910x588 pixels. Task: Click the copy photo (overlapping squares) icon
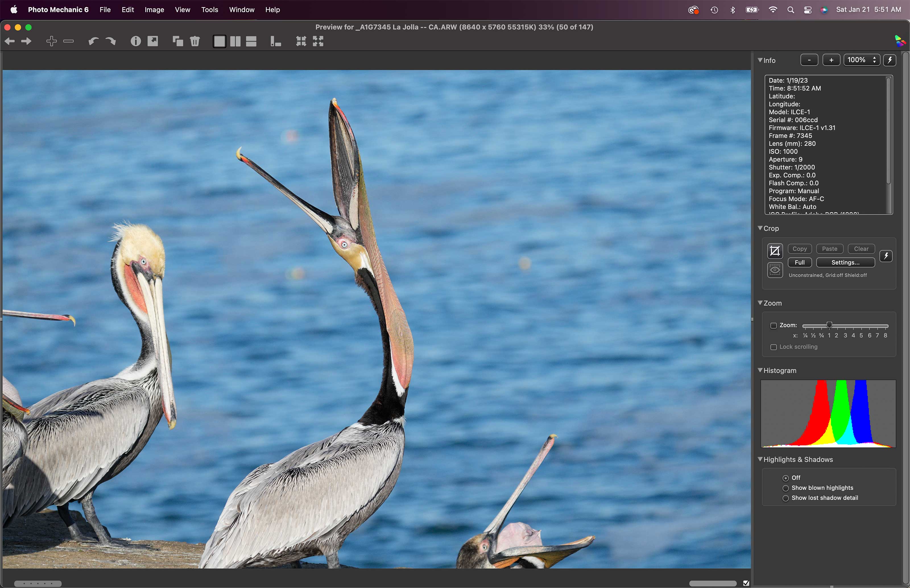[x=178, y=41]
